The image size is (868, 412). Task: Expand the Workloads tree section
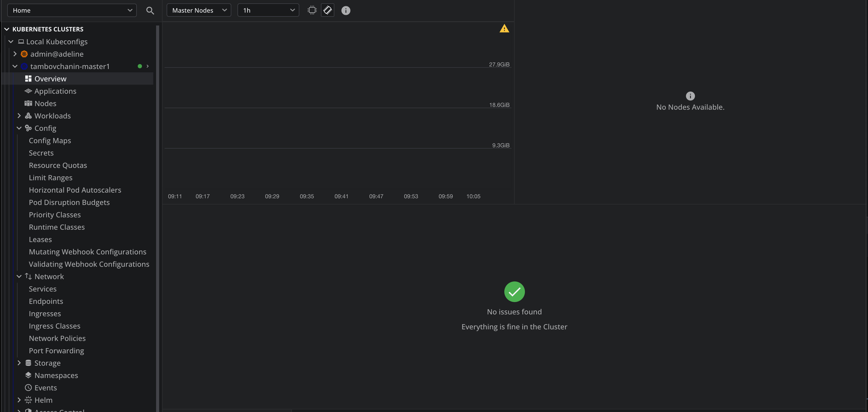click(x=19, y=116)
